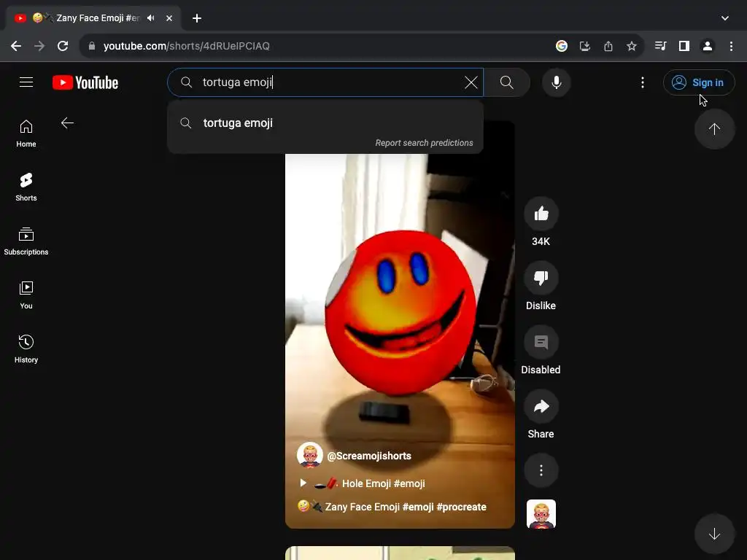Open the You section in the sidebar
Viewport: 747px width, 560px height.
tap(26, 295)
